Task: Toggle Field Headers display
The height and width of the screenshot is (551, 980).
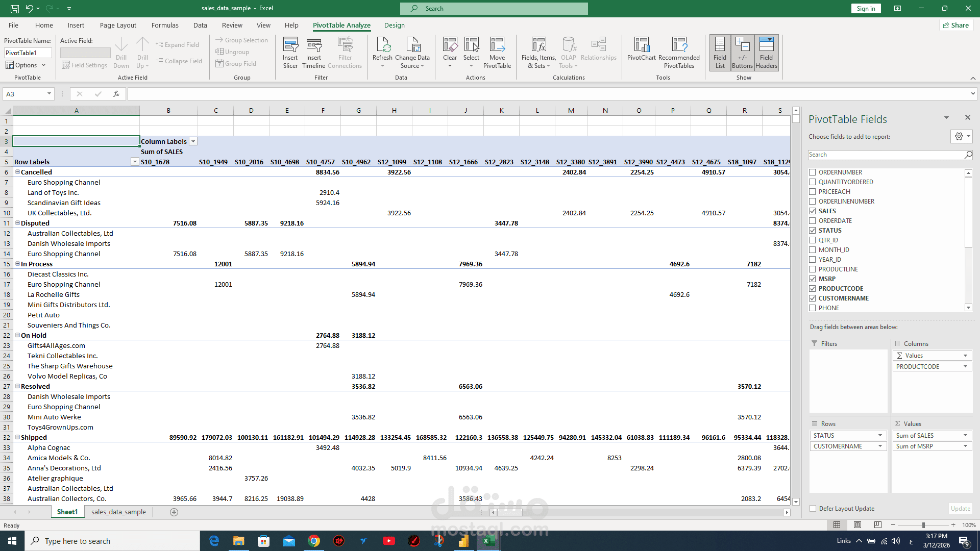Action: coord(766,52)
